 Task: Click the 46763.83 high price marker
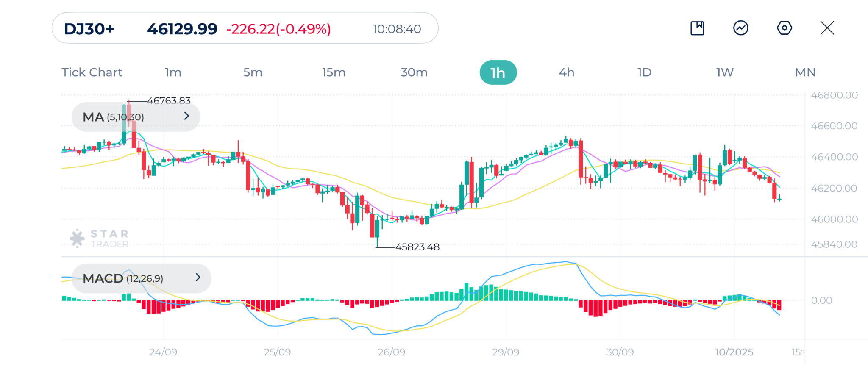point(169,101)
